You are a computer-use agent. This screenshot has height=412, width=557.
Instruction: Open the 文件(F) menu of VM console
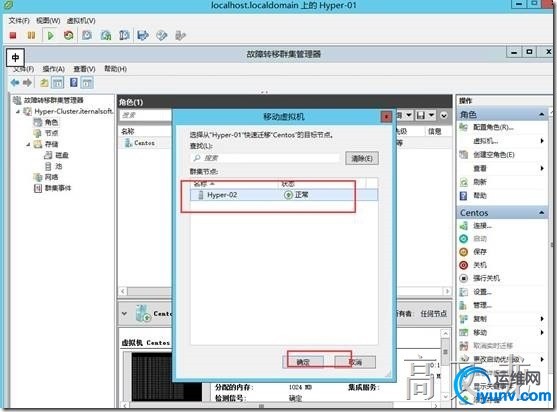point(19,21)
